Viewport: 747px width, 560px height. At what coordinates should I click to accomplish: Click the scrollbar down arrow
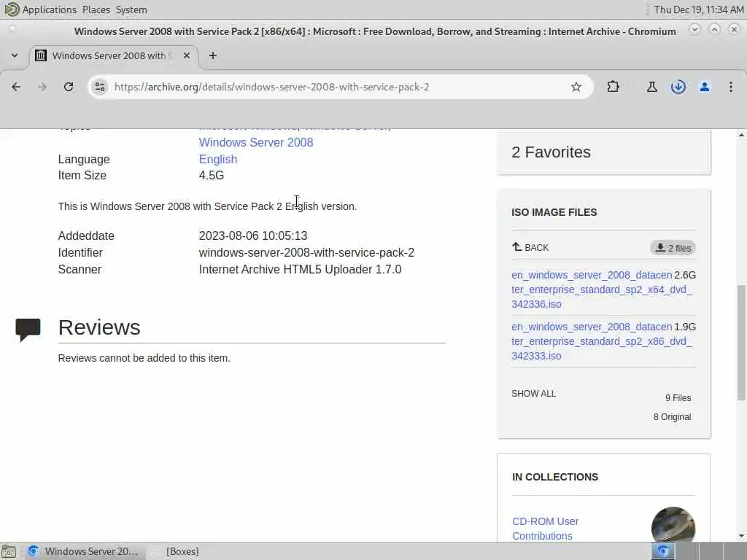coord(742,536)
